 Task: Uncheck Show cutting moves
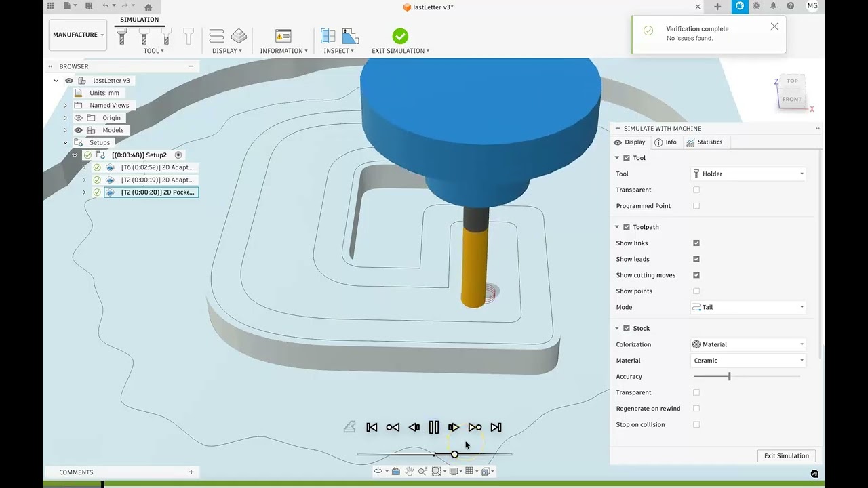click(x=696, y=275)
